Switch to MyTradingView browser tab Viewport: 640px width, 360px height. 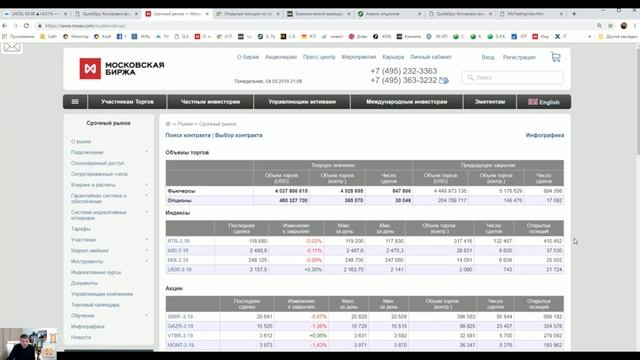531,13
